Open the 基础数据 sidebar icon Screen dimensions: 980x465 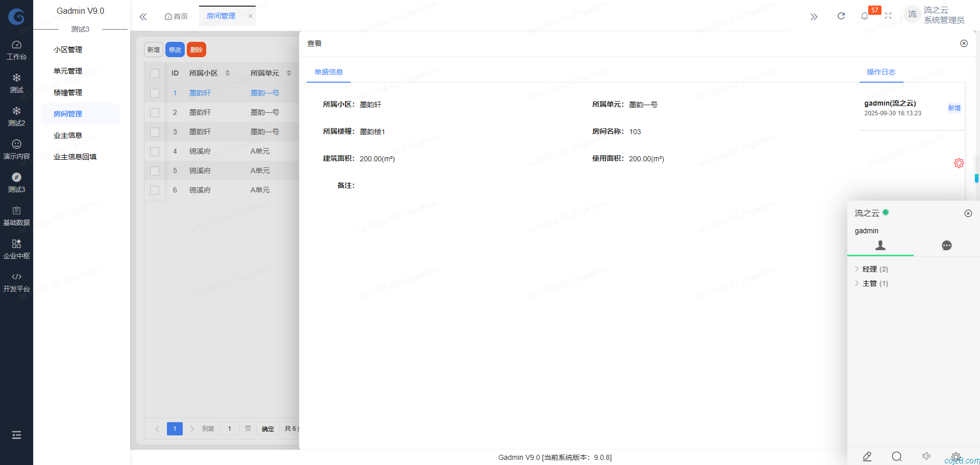[16, 215]
